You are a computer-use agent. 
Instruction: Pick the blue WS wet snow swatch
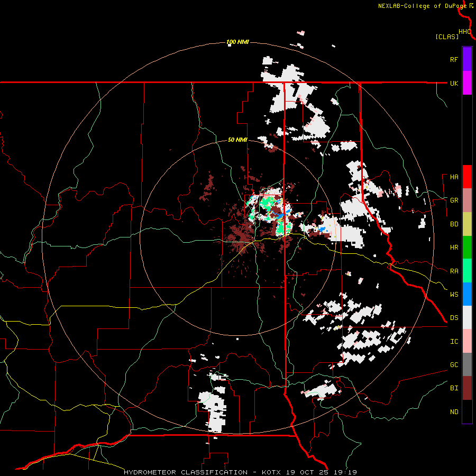point(467,294)
